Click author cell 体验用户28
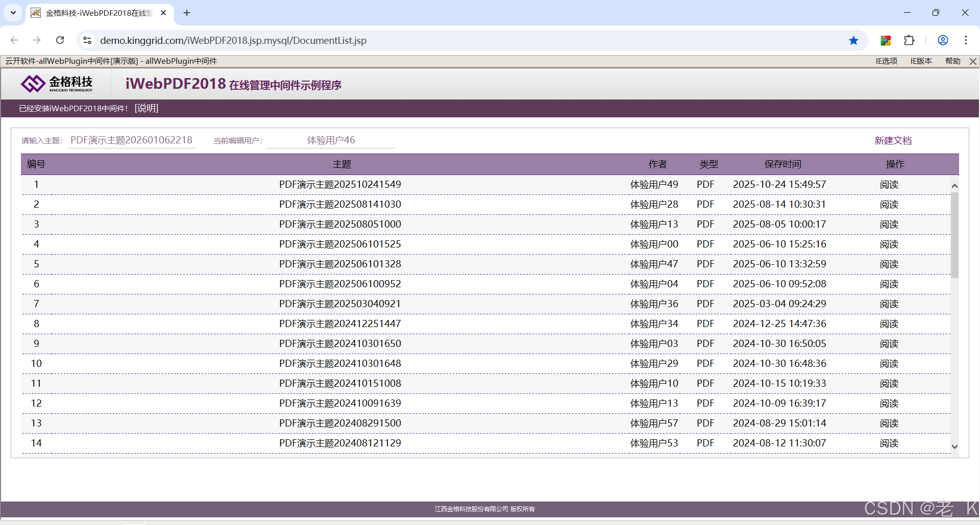Image resolution: width=980 pixels, height=525 pixels. pos(654,205)
